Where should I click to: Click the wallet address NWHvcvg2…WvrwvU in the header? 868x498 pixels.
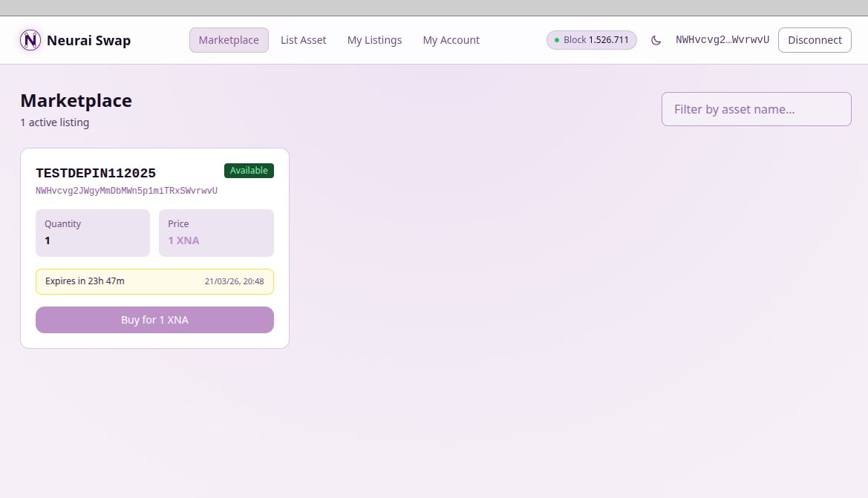click(722, 40)
